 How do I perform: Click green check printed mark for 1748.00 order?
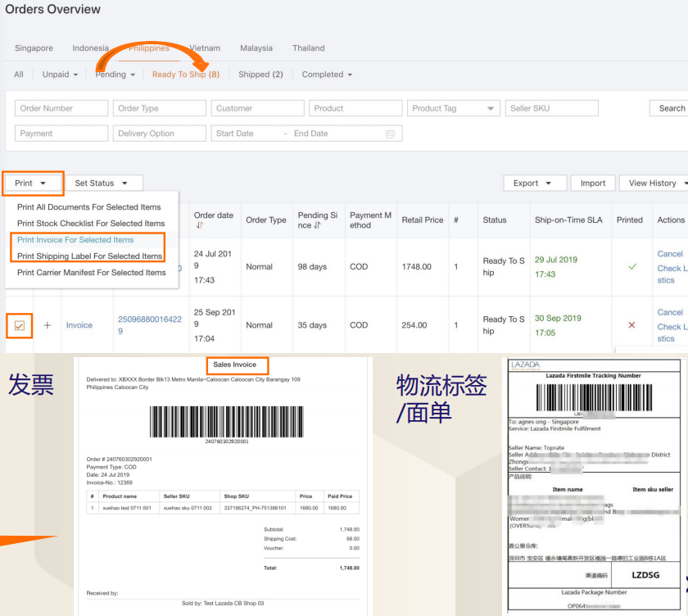pyautogui.click(x=631, y=266)
